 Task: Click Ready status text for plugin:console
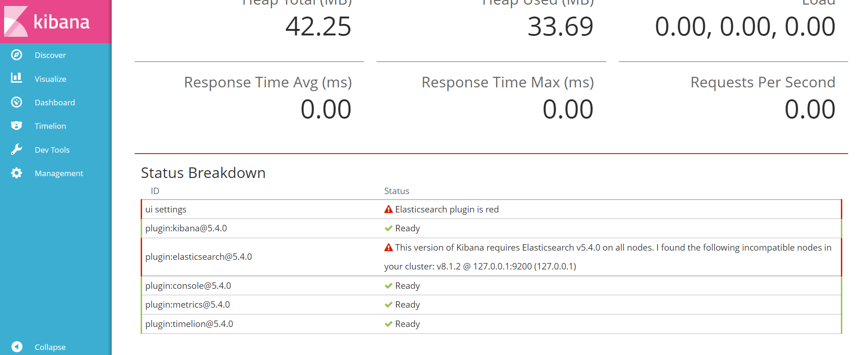[x=408, y=286]
